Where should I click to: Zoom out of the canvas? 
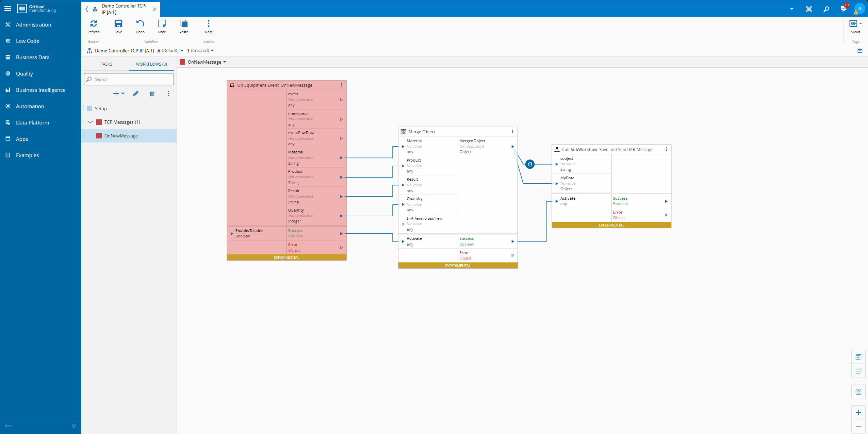(x=858, y=426)
